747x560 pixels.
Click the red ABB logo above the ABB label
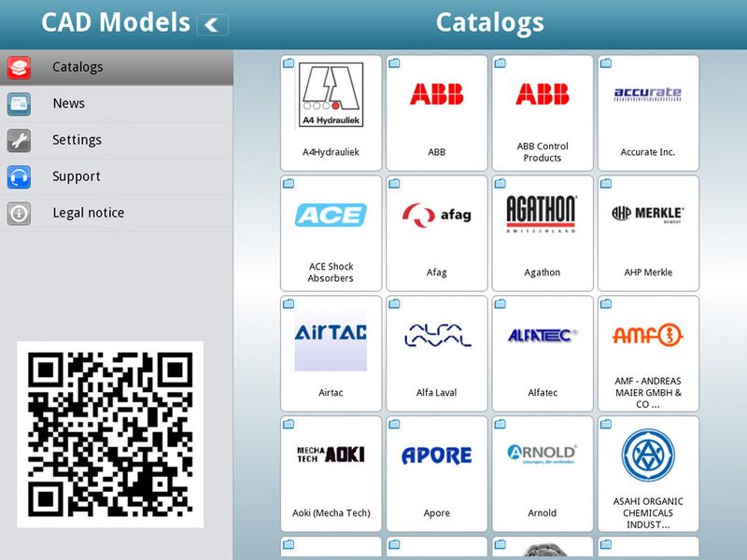click(436, 94)
